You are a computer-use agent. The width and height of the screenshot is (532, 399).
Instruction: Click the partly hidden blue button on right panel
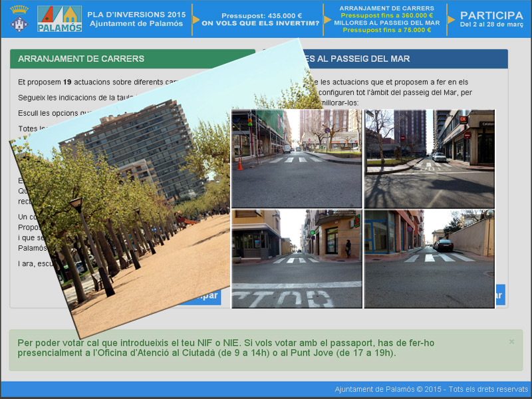(x=500, y=295)
